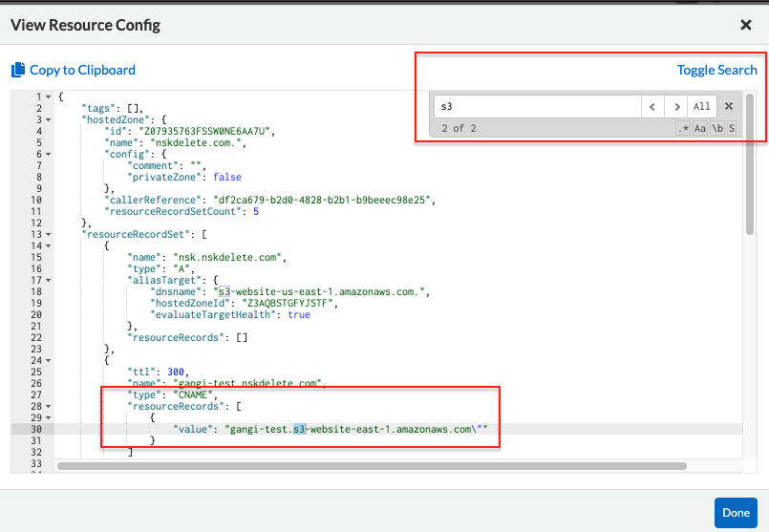Go to next search match
This screenshot has width=769, height=532.
click(676, 107)
